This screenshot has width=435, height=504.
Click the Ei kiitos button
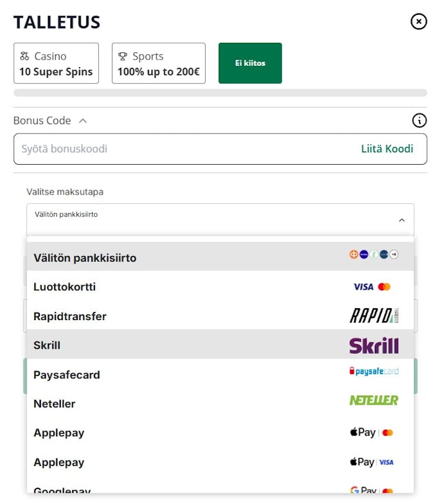(x=250, y=63)
